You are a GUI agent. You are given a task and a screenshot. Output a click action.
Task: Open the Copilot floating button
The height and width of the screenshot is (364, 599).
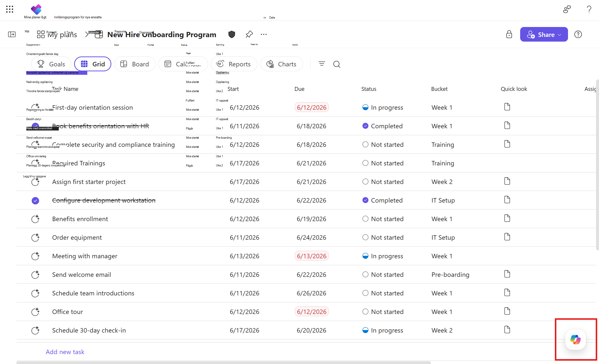click(x=575, y=339)
